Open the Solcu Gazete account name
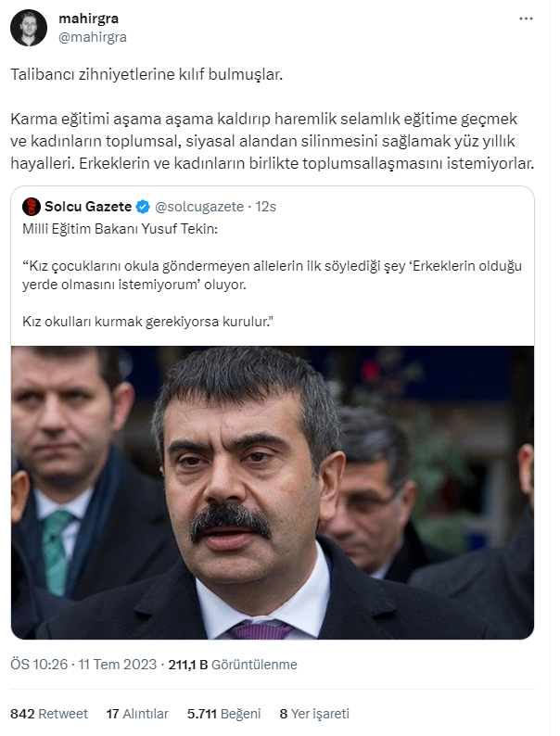Screen dimensions: 560x736 (88, 207)
